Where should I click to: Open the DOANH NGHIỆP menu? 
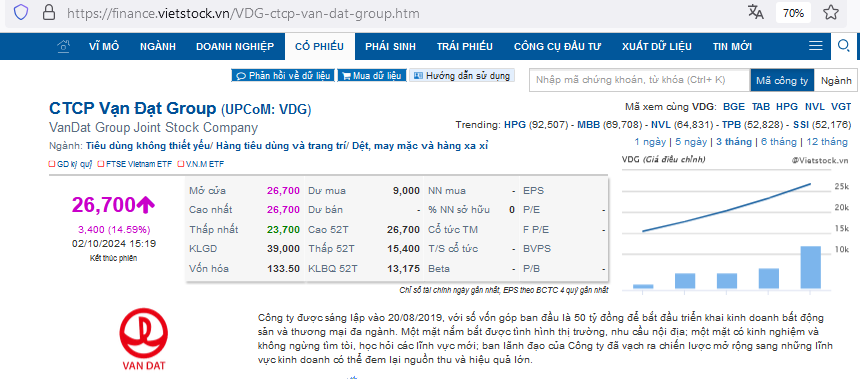click(x=235, y=47)
